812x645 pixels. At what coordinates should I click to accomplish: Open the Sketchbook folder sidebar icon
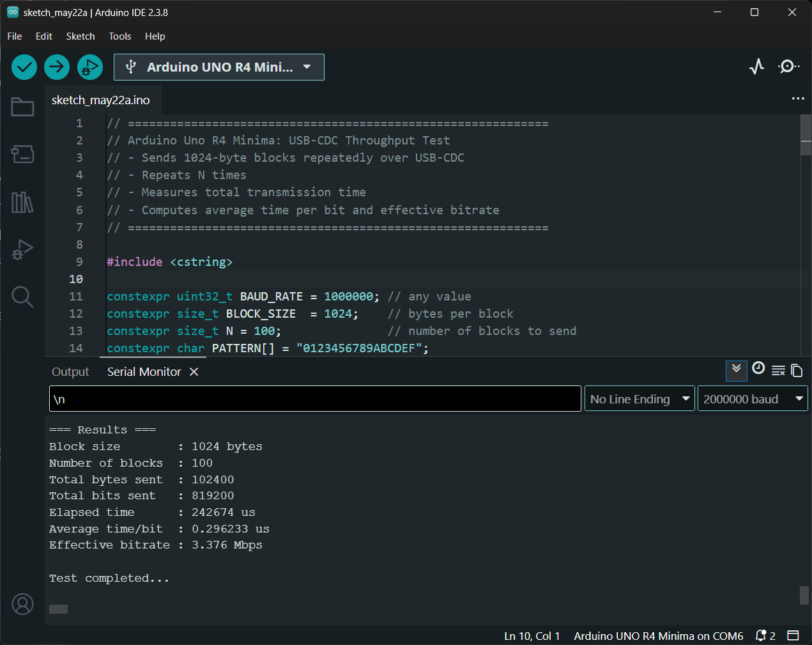pyautogui.click(x=22, y=107)
